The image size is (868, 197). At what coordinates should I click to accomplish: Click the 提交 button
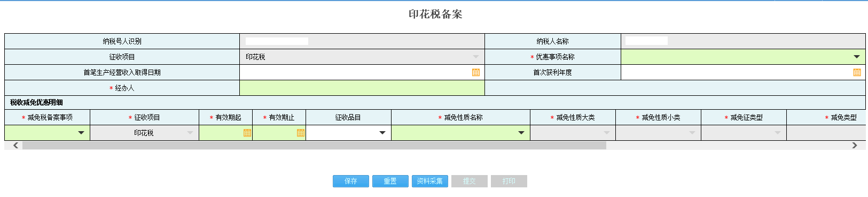(x=470, y=181)
